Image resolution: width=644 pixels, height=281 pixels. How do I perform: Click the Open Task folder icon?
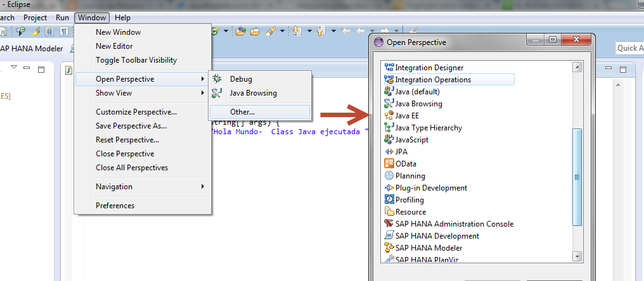coord(255,31)
